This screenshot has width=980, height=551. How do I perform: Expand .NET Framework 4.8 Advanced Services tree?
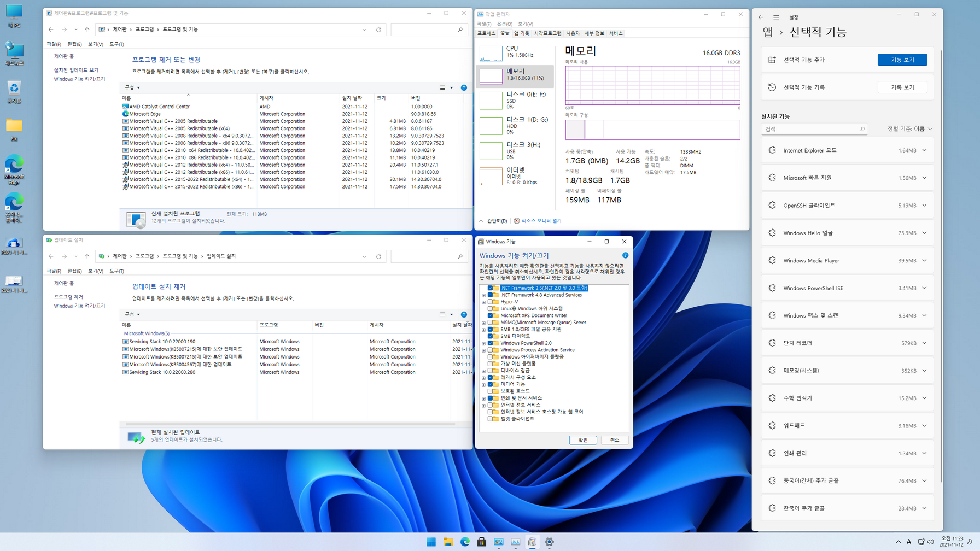(483, 295)
